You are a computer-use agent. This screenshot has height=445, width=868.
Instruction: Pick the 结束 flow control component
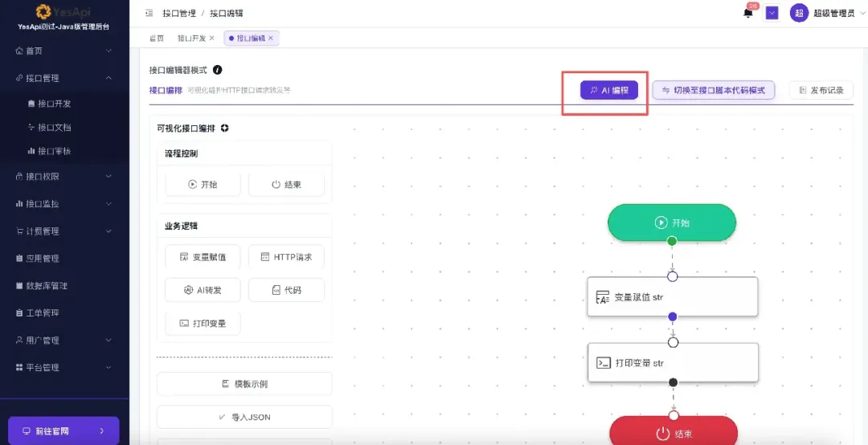(x=286, y=184)
